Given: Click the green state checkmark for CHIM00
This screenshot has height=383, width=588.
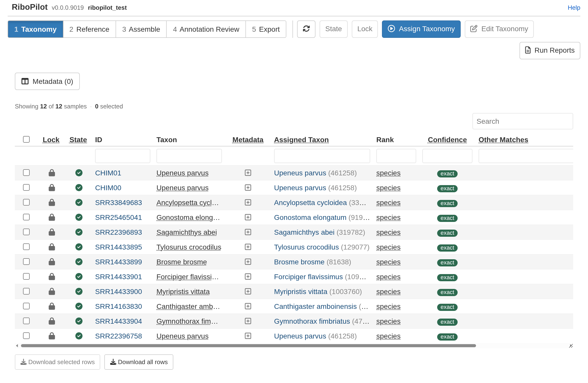Looking at the screenshot, I should pos(79,188).
